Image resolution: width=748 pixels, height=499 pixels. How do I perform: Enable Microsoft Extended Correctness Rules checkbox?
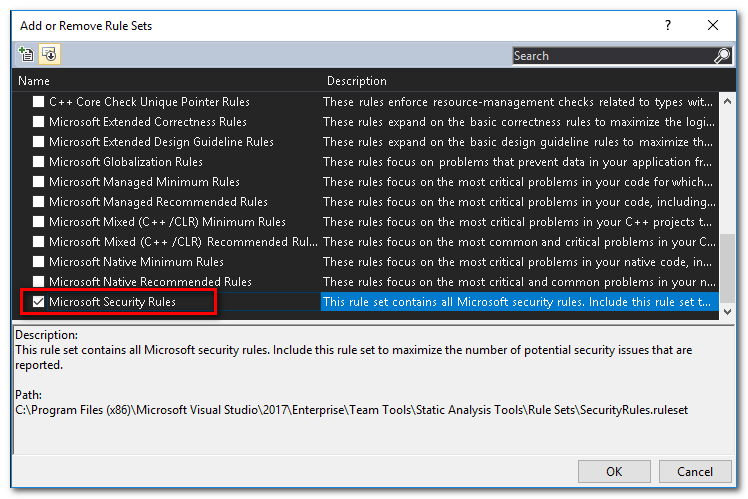tap(39, 122)
